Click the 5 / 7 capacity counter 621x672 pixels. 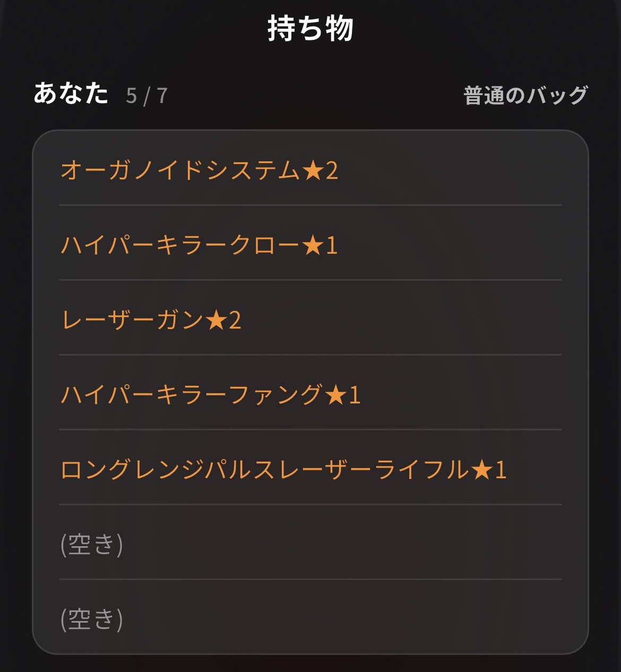pyautogui.click(x=147, y=96)
